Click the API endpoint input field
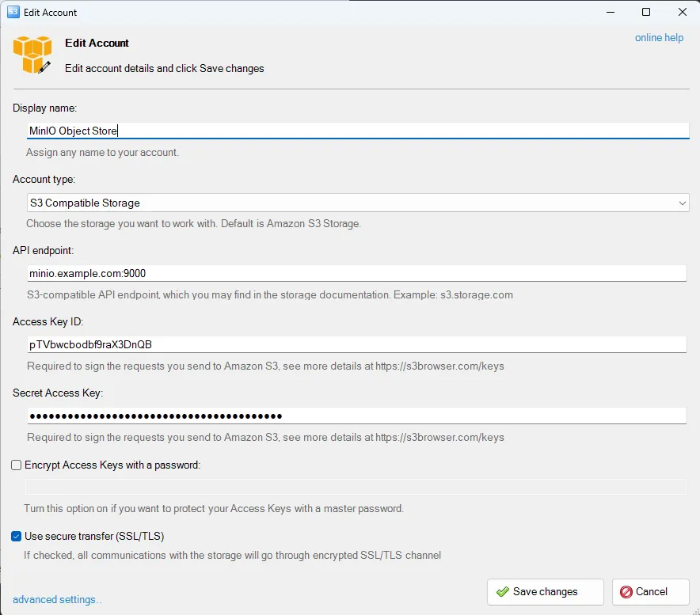 pos(356,273)
